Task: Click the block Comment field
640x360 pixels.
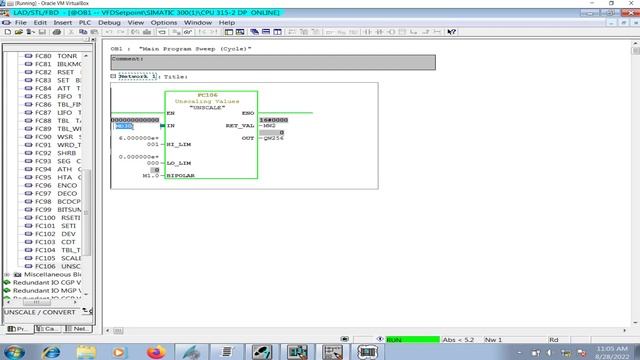Action: coord(273,62)
